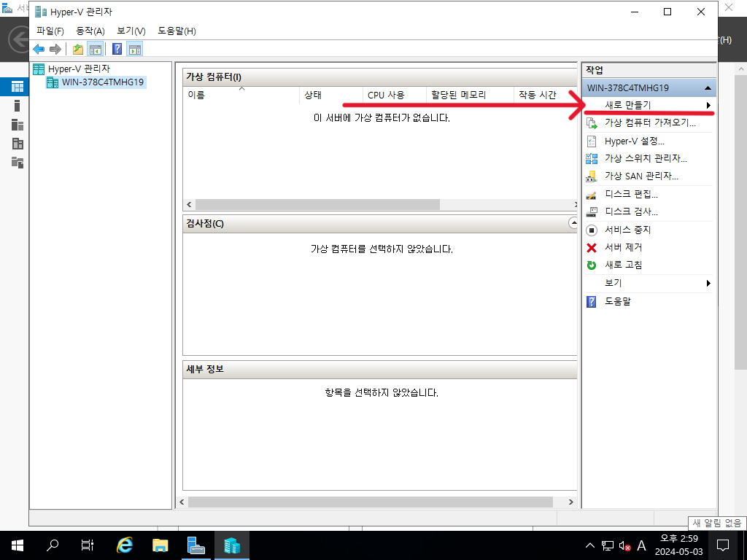Click the Help question mark toolbar icon
Image resolution: width=747 pixels, height=560 pixels.
tap(117, 49)
